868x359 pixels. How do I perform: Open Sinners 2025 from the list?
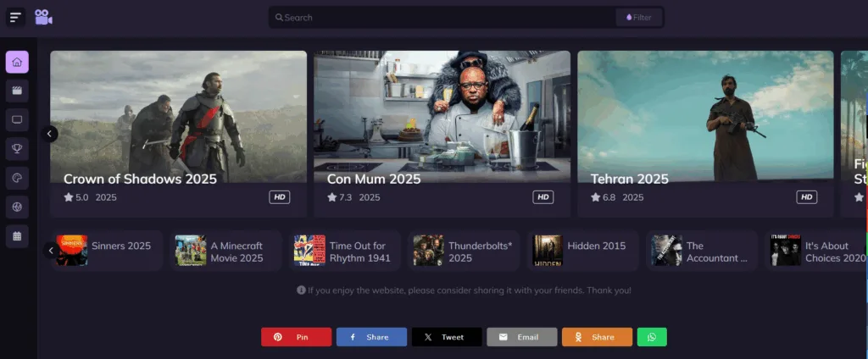click(x=105, y=251)
